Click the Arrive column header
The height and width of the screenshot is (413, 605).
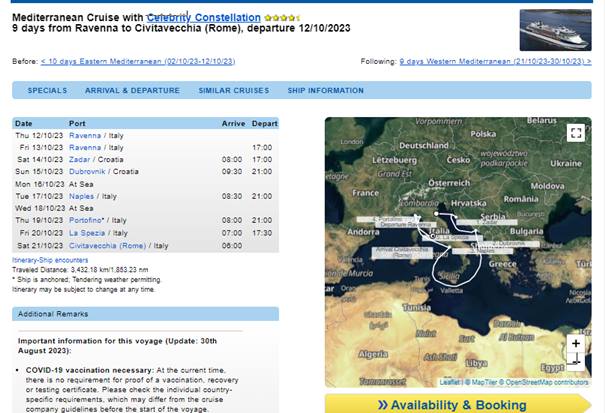(233, 124)
